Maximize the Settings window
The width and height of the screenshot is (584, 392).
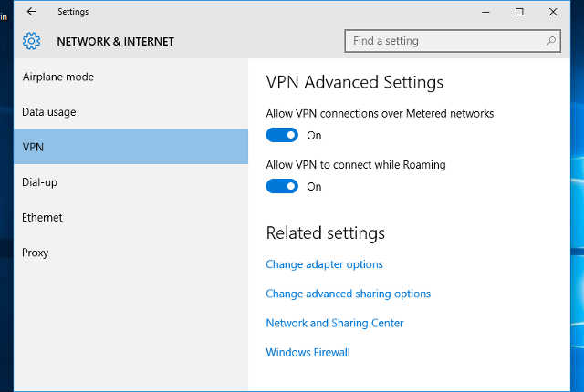point(519,12)
